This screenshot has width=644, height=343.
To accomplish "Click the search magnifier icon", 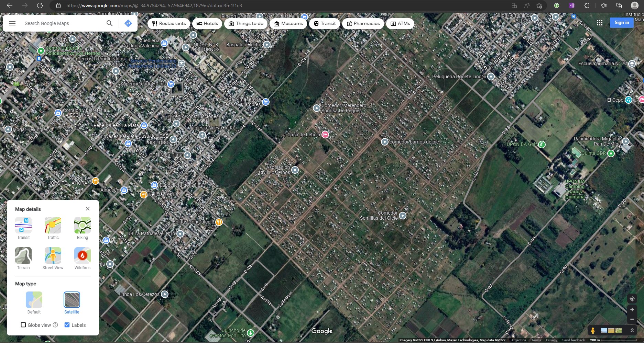I will click(x=109, y=23).
